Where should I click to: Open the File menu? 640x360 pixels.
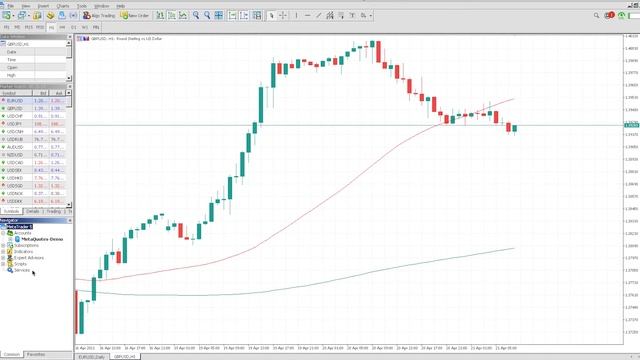coord(11,6)
